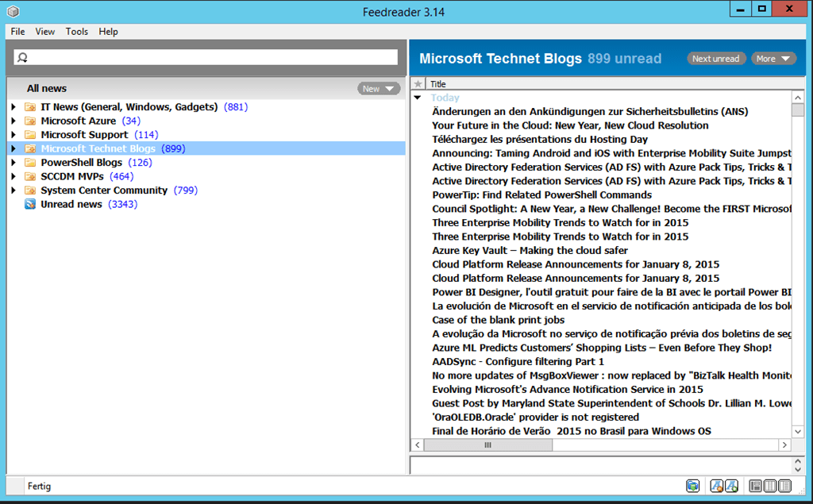
Task: Open the More dropdown menu
Action: (x=773, y=59)
